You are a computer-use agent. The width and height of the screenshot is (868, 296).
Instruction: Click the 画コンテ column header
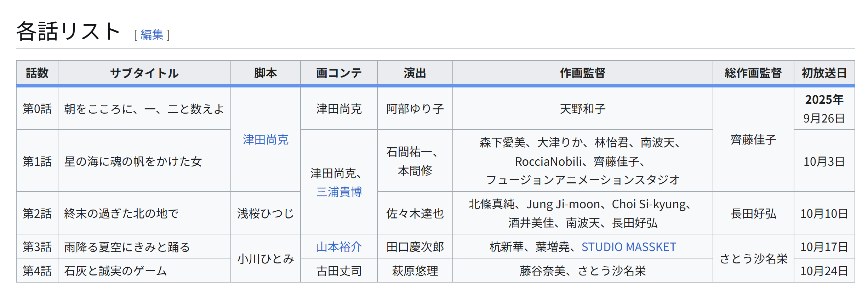(339, 73)
